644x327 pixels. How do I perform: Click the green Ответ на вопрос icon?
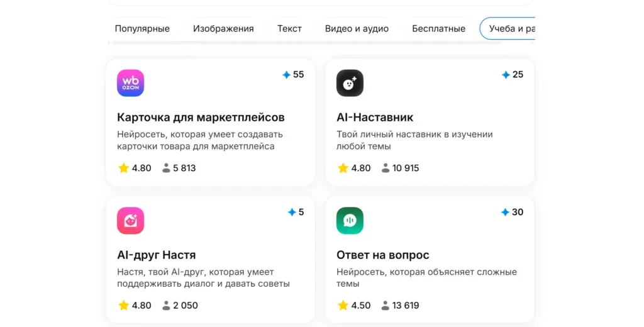pos(350,221)
